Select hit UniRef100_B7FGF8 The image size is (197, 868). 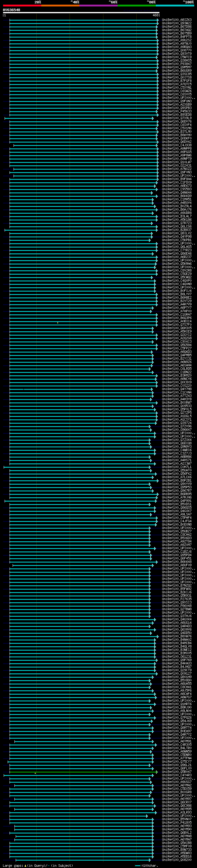click(x=177, y=81)
